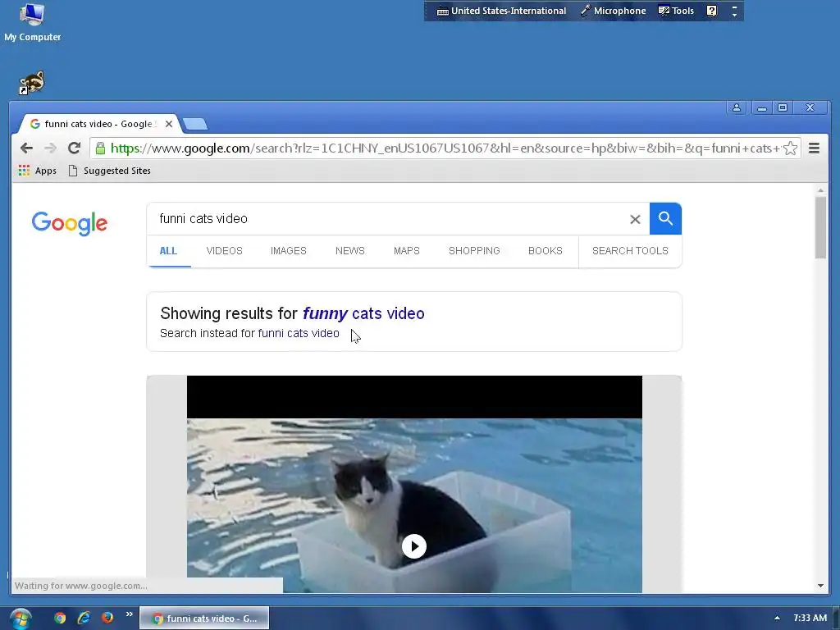Screen dimensions: 840x630
Task: Open a new browser tab
Action: coord(195,125)
